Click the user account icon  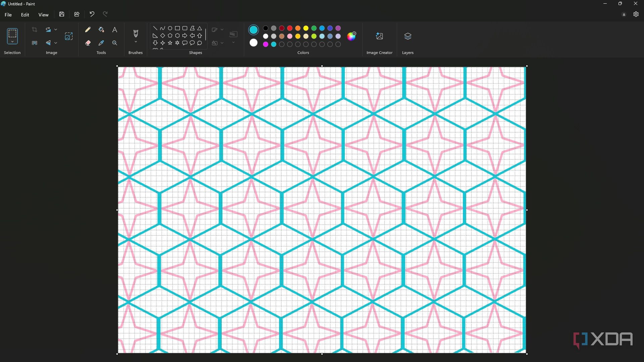click(x=624, y=14)
